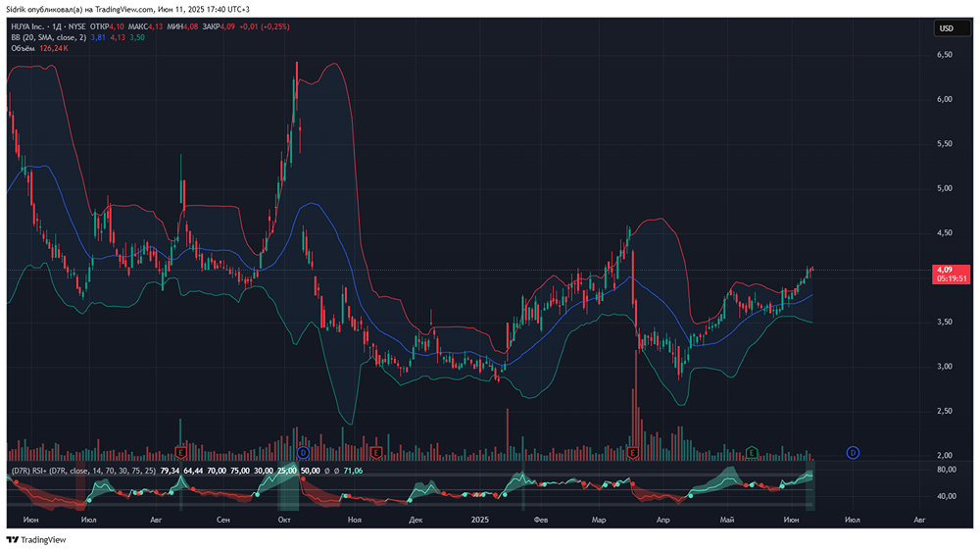Click the volume value 126,24K
The image size is (980, 551).
pos(54,48)
